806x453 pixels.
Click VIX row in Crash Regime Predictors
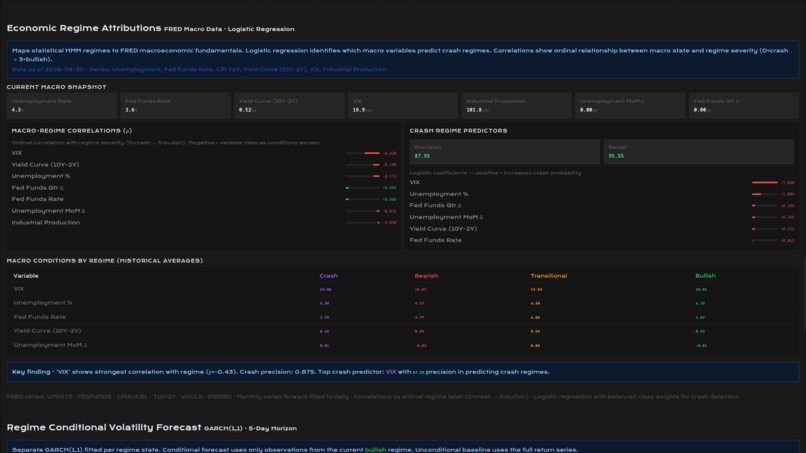coord(602,182)
